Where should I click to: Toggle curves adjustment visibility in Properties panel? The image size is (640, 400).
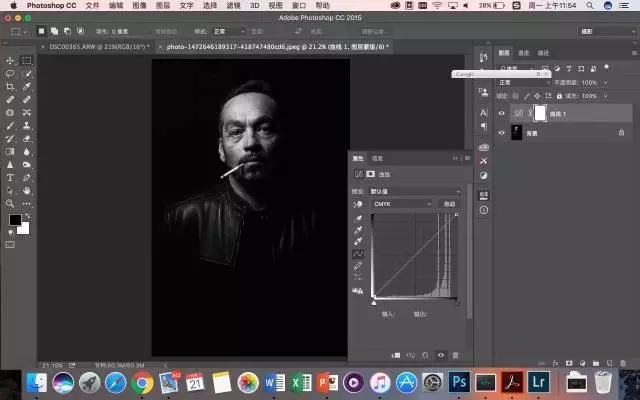click(x=440, y=354)
